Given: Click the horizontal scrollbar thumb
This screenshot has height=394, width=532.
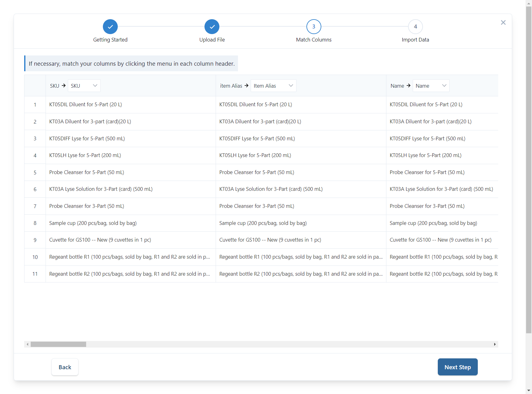Looking at the screenshot, I should 58,344.
